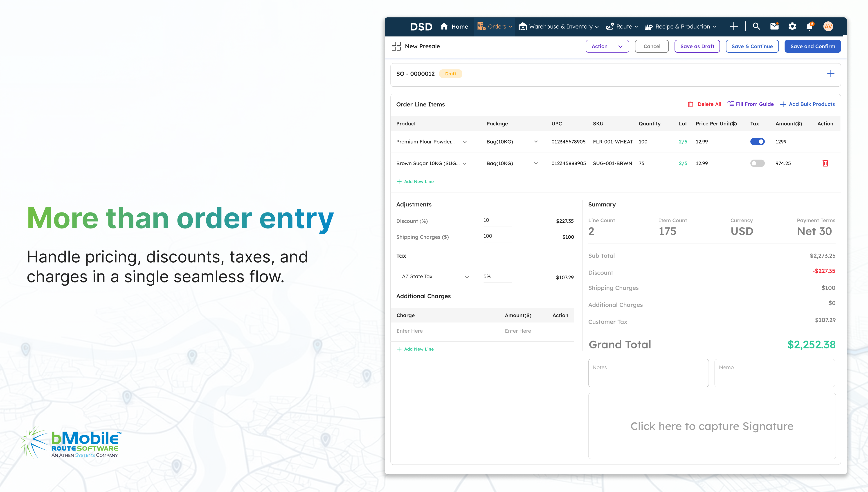The image size is (868, 492).
Task: Enable tax for Brown Sugar 10KG
Action: (757, 163)
